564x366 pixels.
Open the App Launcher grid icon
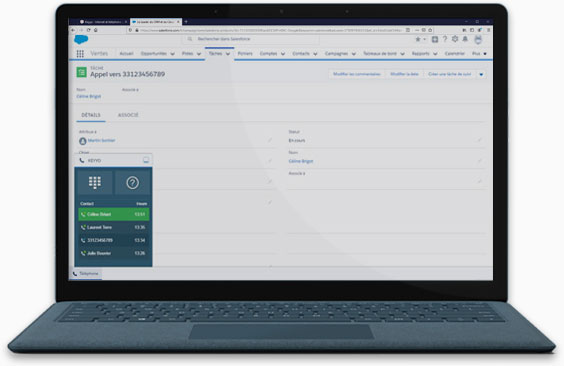[80, 54]
